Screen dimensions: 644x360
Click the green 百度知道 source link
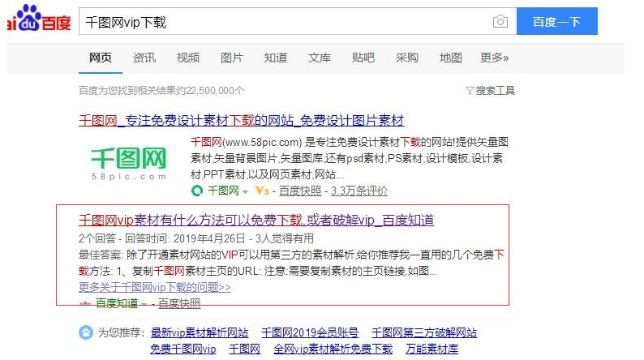tap(117, 303)
